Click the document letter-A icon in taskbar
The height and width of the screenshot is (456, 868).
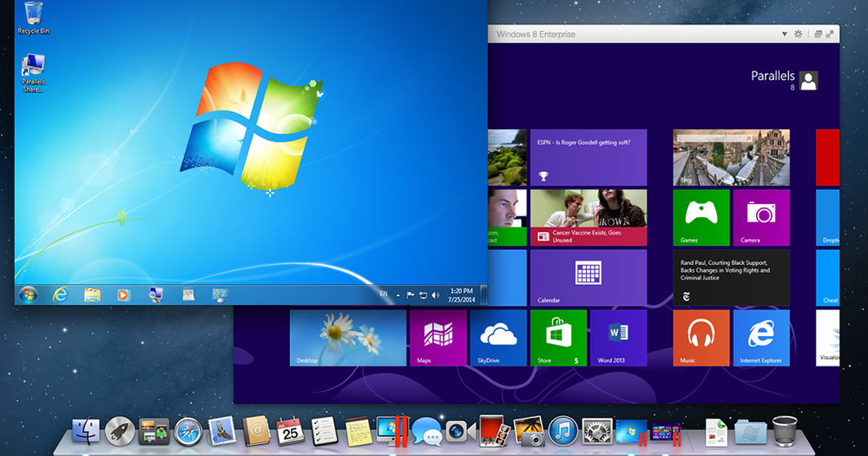pyautogui.click(x=188, y=295)
